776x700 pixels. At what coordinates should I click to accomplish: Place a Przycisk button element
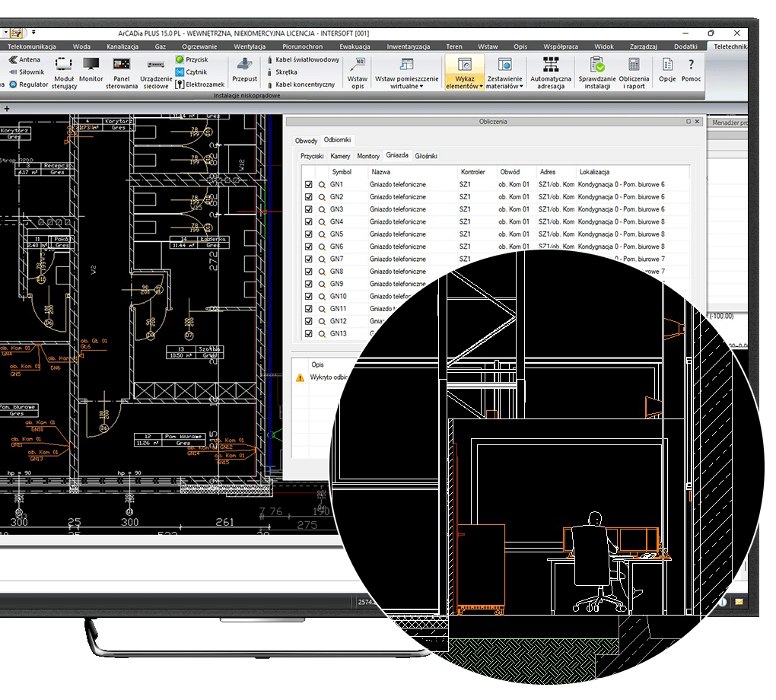coord(192,59)
